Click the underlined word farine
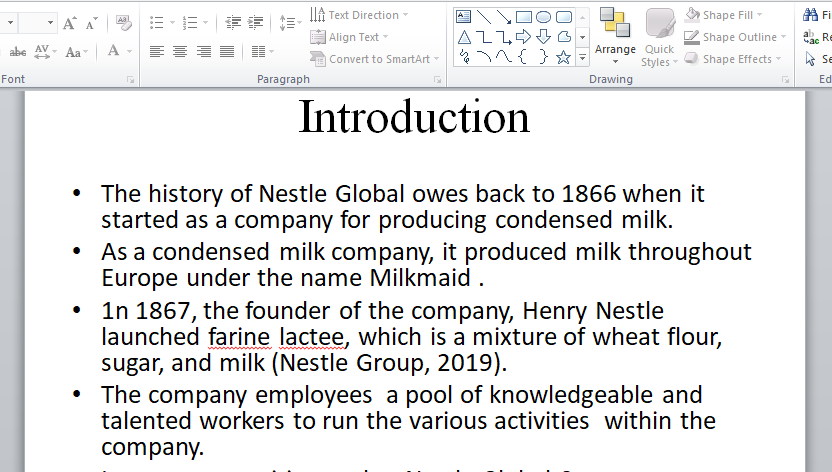Image resolution: width=832 pixels, height=472 pixels. [x=239, y=337]
